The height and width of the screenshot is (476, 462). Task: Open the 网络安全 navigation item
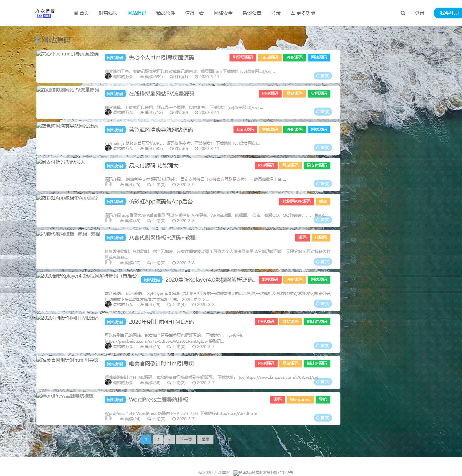click(x=223, y=13)
